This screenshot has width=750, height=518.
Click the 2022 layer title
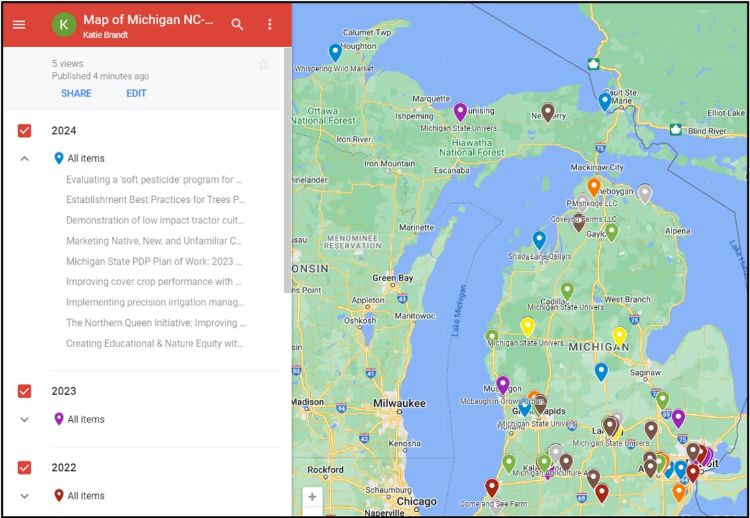tap(64, 467)
